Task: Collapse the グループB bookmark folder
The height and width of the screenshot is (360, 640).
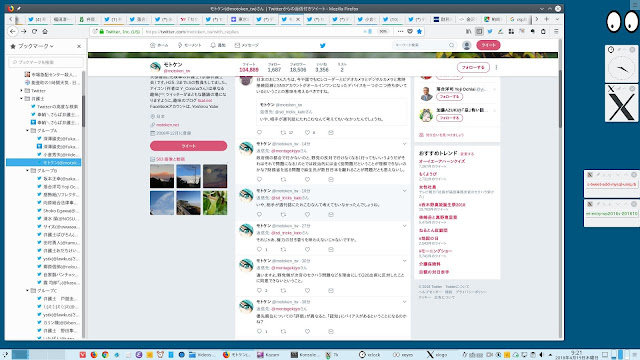Action: [27, 171]
